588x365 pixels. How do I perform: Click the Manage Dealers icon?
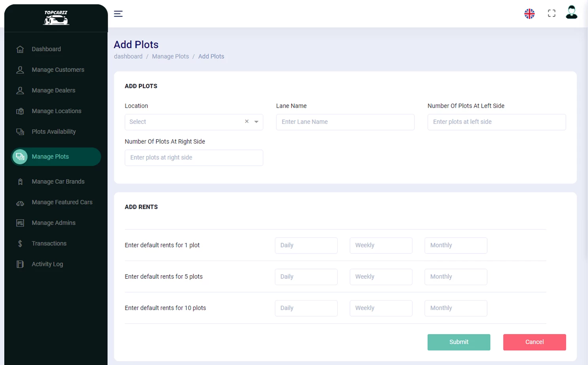coord(20,90)
